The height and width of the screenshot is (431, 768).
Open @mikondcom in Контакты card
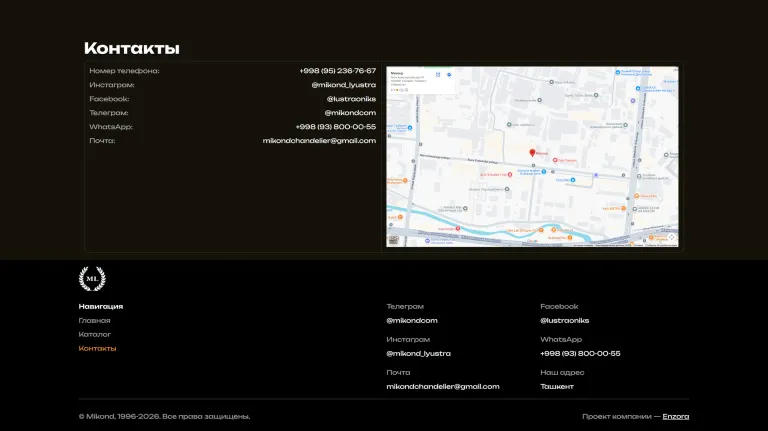pyautogui.click(x=350, y=113)
